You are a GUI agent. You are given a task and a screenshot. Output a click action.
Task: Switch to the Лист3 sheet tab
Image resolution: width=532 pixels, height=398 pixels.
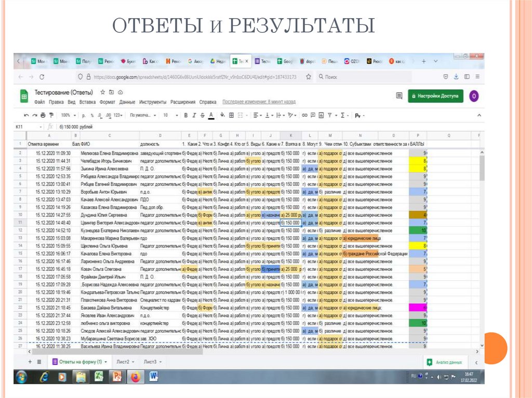[152, 362]
